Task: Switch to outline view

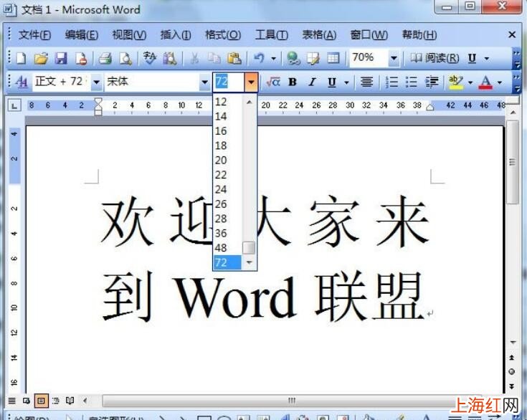Action: pyautogui.click(x=56, y=401)
